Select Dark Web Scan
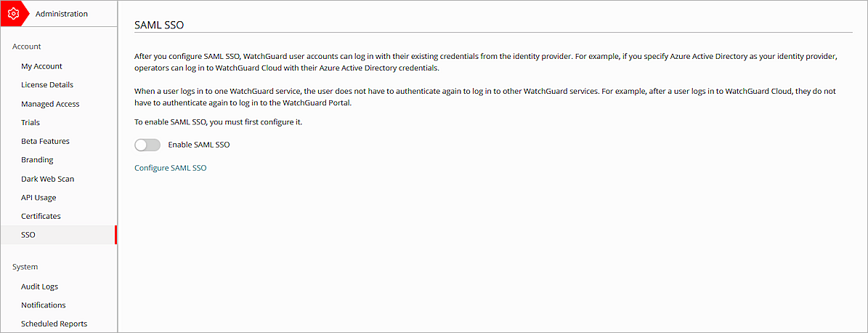The image size is (868, 333). click(47, 179)
